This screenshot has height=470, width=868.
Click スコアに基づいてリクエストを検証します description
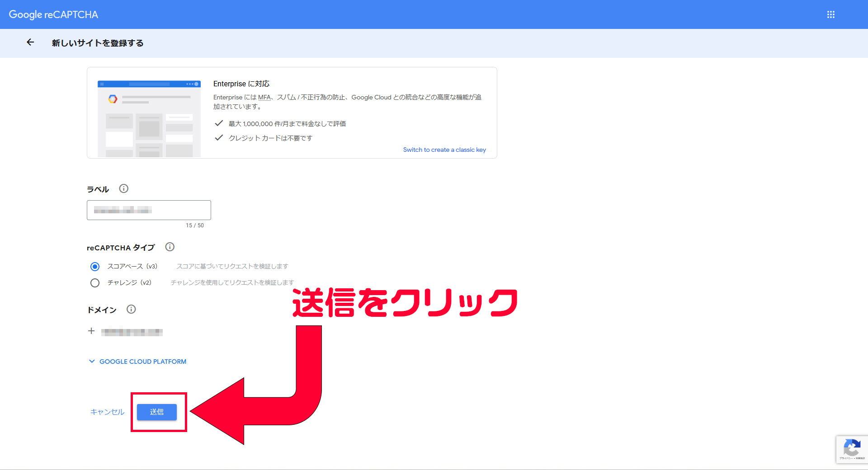[x=232, y=266]
